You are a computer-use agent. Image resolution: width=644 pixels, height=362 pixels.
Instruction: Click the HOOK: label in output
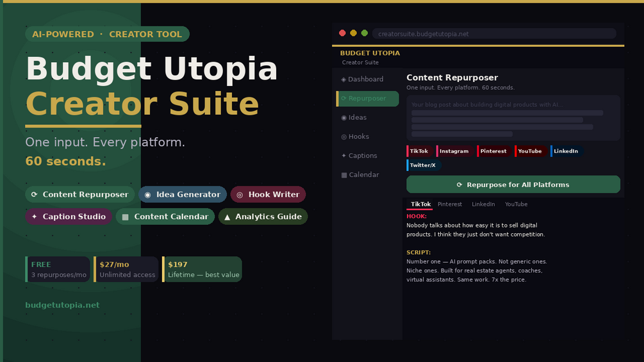[x=417, y=217]
